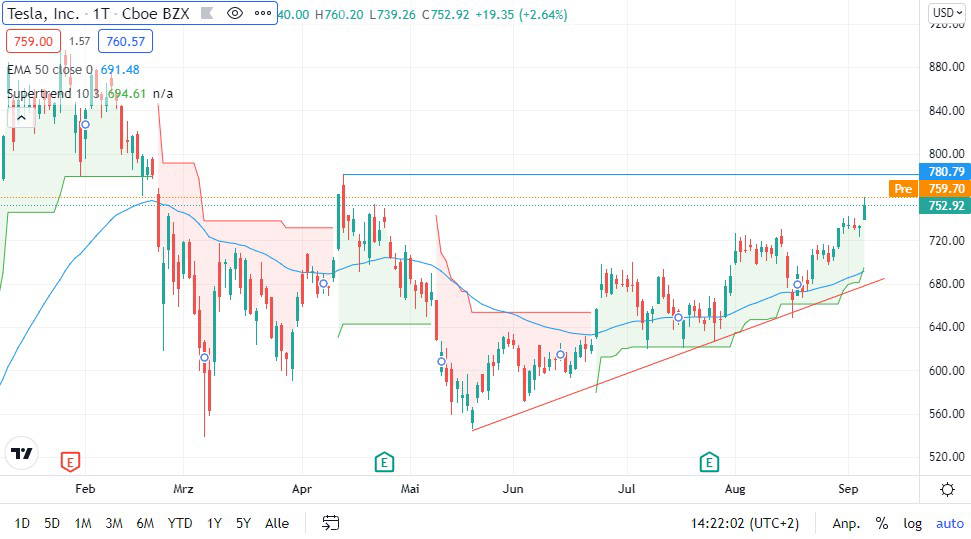Click the high value H760.20 in header
The image size is (971, 539).
tap(339, 14)
